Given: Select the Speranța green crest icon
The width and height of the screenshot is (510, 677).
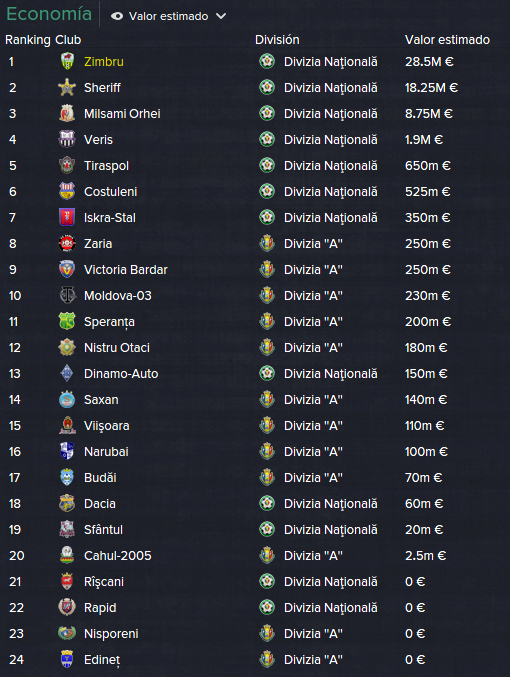Looking at the screenshot, I should point(67,321).
